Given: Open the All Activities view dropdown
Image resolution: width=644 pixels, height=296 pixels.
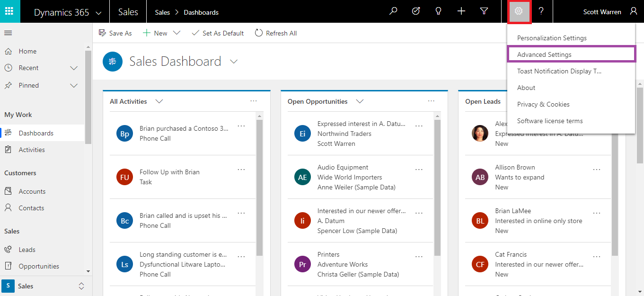Looking at the screenshot, I should pos(159,101).
